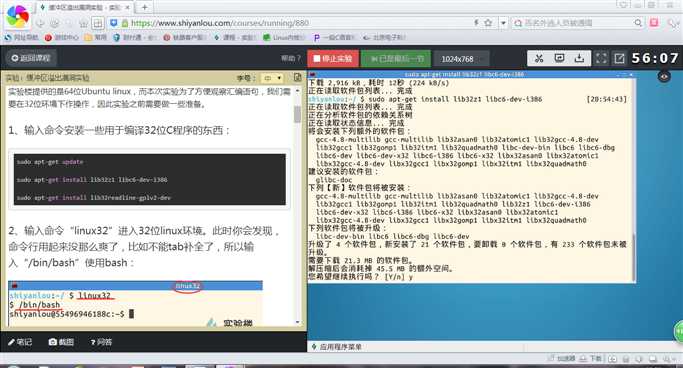Image resolution: width=683 pixels, height=368 pixels.
Task: Click the terminal Y/n prompt line
Action: (x=361, y=277)
